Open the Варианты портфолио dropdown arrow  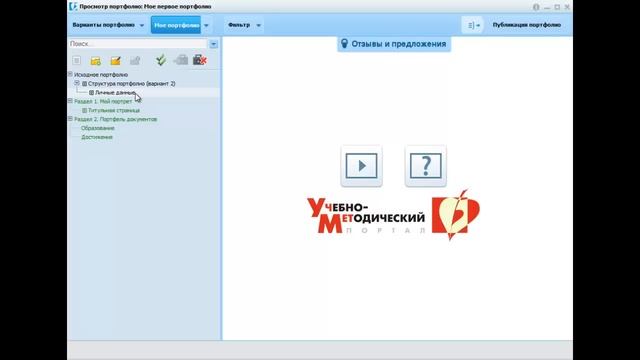142,25
